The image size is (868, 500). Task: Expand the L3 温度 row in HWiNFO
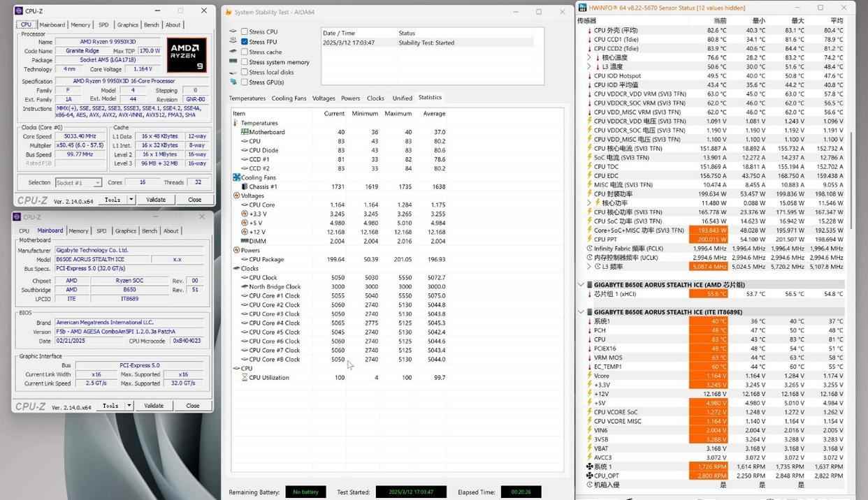click(x=589, y=66)
